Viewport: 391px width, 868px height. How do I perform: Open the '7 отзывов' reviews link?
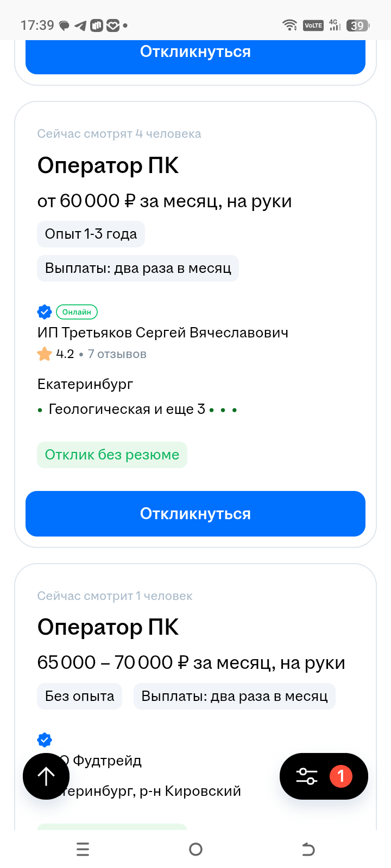[117, 354]
